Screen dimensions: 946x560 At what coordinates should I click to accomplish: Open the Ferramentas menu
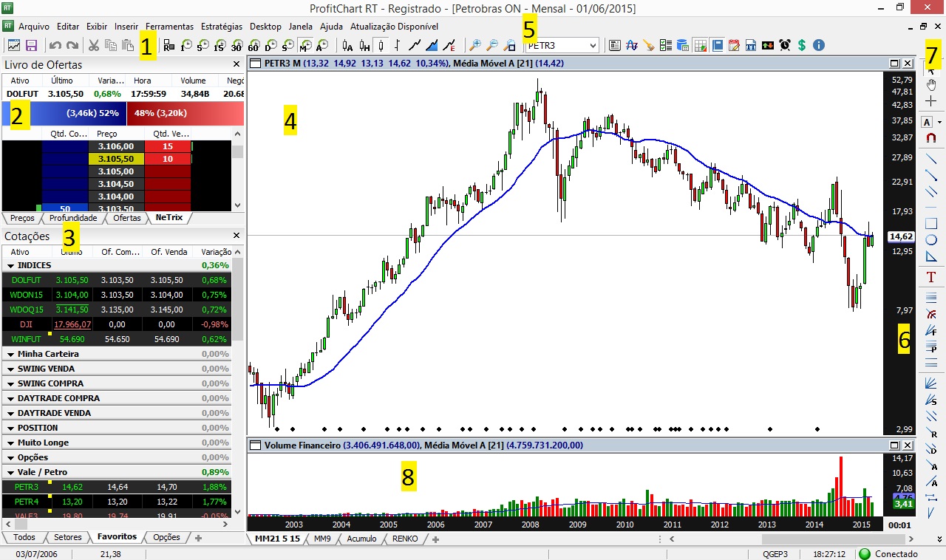pos(169,26)
